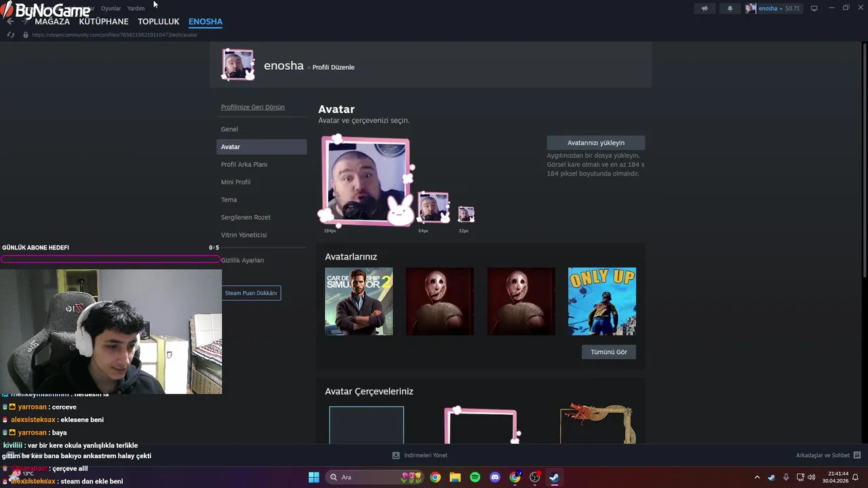The width and height of the screenshot is (868, 488).
Task: Follow the Profilinize Geri Dönün link
Action: pos(252,107)
